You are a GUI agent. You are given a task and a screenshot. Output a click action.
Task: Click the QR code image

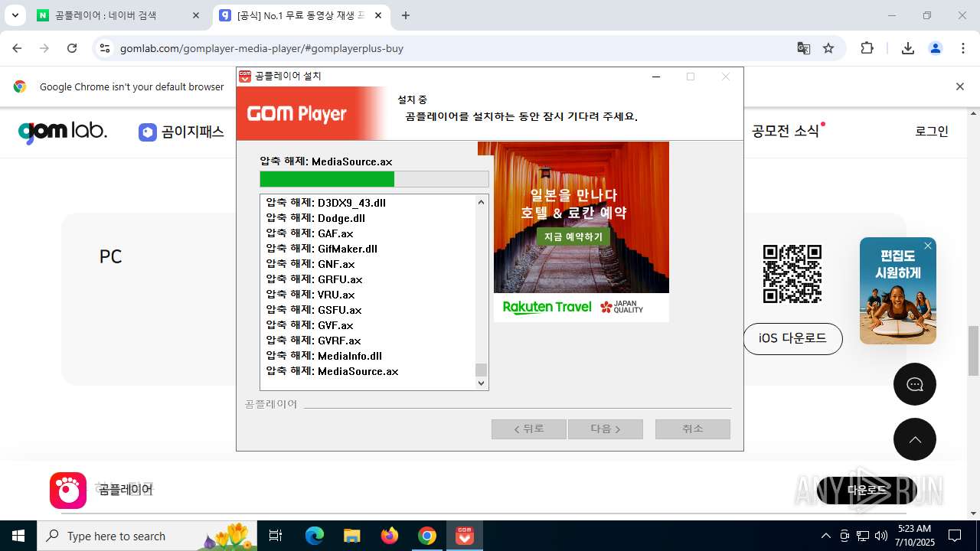[792, 274]
